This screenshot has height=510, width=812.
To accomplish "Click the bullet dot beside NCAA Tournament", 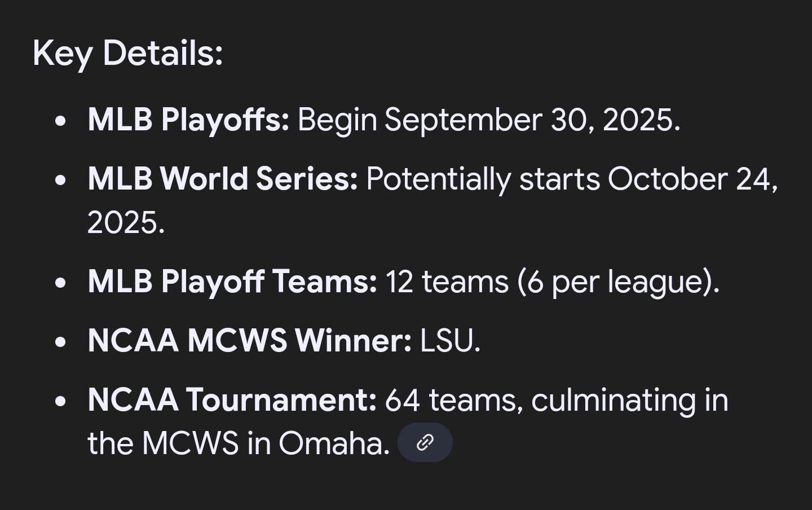I will point(61,401).
